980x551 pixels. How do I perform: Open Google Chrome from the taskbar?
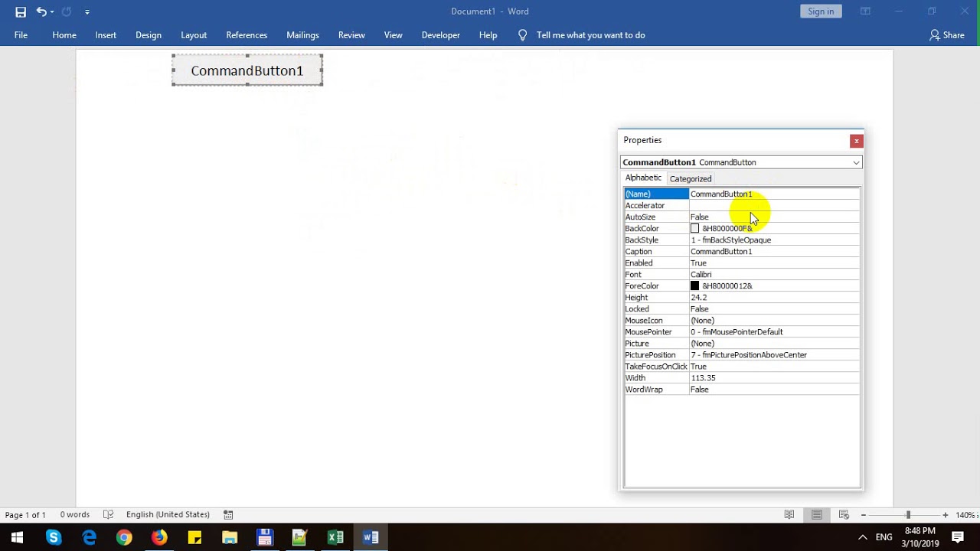pyautogui.click(x=124, y=537)
